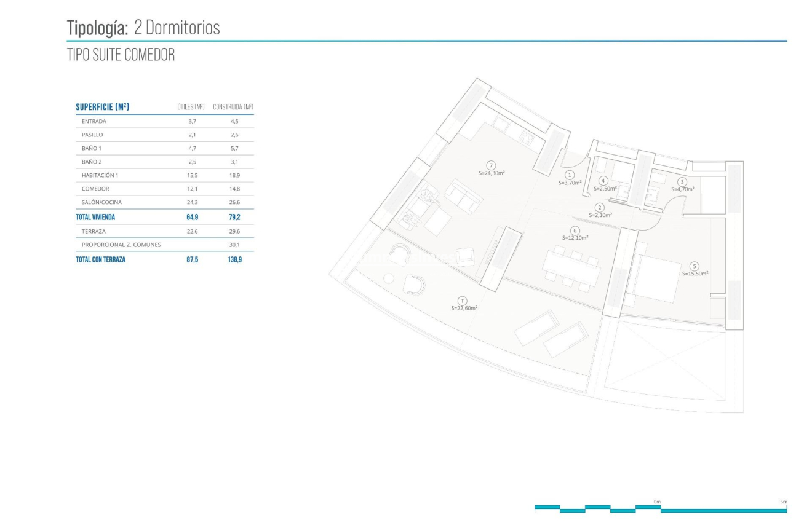This screenshot has width=812, height=528.
Task: Select the 'TERRAZA' row label
Action: (x=95, y=231)
